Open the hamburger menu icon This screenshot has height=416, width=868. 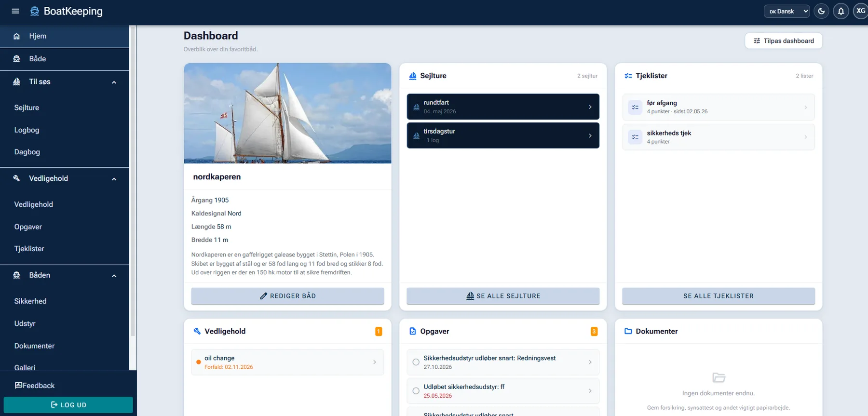(15, 11)
